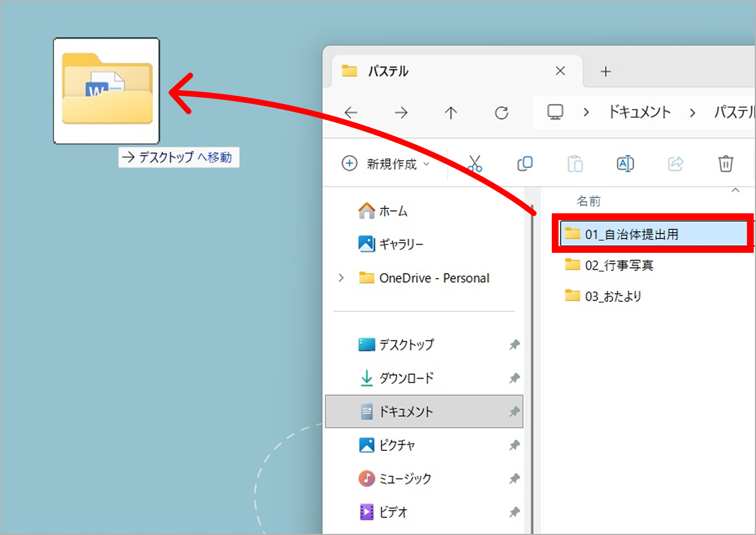Unpin Documents using its pin icon
Viewport: 756px width, 535px height.
pyautogui.click(x=514, y=413)
